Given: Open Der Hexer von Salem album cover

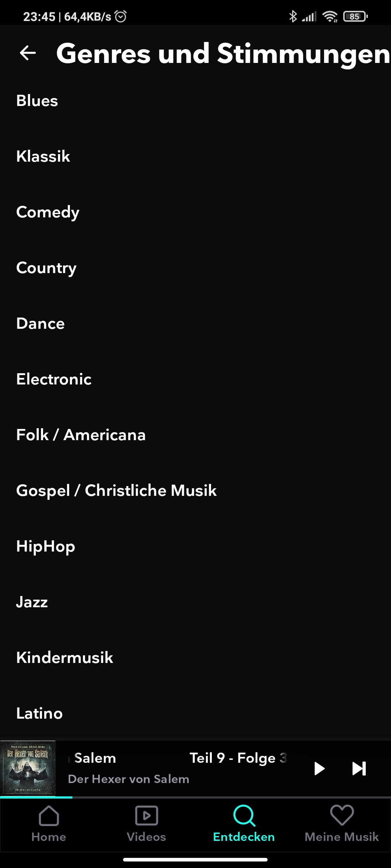Looking at the screenshot, I should 28,768.
